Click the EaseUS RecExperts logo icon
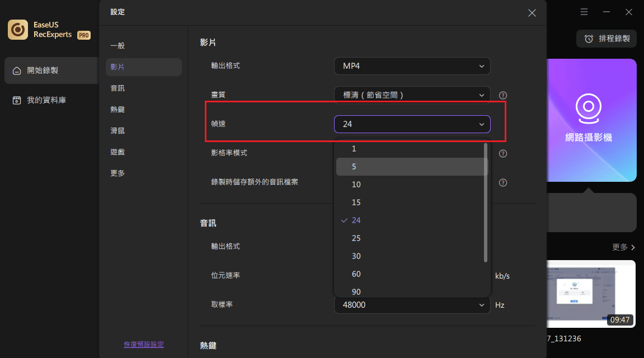 point(18,30)
